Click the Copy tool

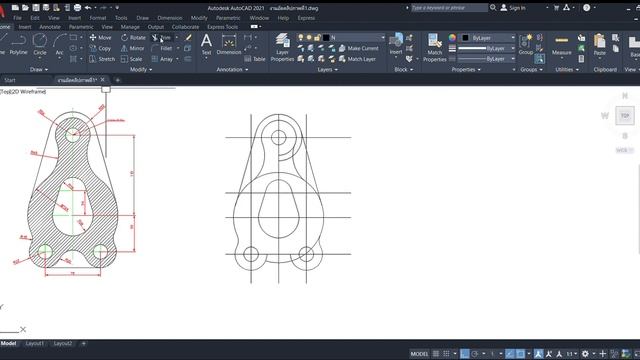(100, 48)
